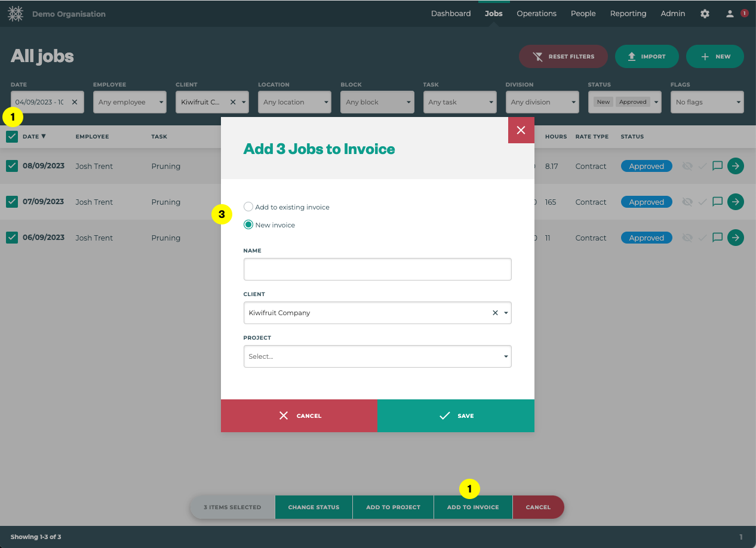Image resolution: width=756 pixels, height=548 pixels.
Task: Click the Demo Organisation snowflake logo
Action: point(16,14)
